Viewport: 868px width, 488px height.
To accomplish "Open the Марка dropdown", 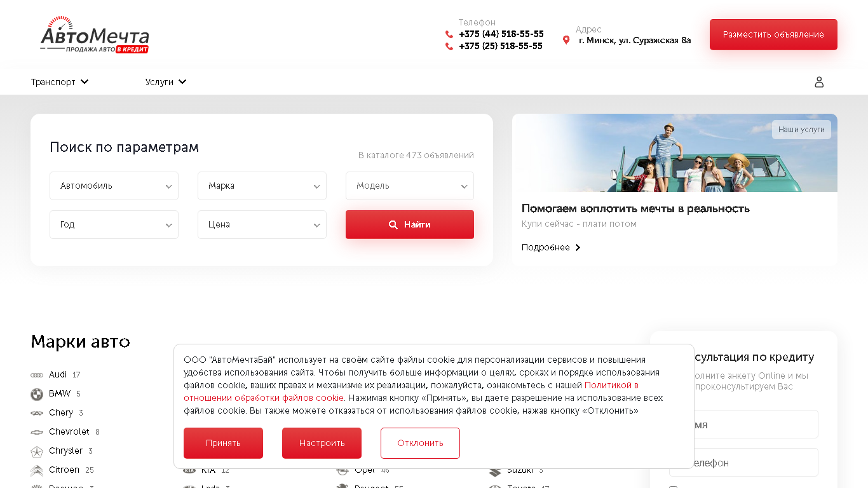I will coord(262,186).
